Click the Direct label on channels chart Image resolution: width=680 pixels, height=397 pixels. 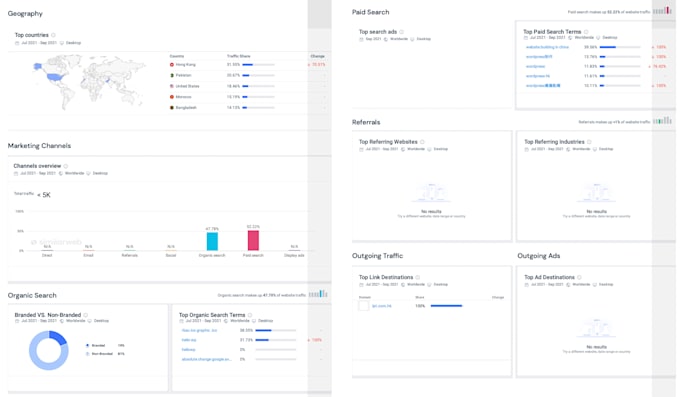[47, 256]
